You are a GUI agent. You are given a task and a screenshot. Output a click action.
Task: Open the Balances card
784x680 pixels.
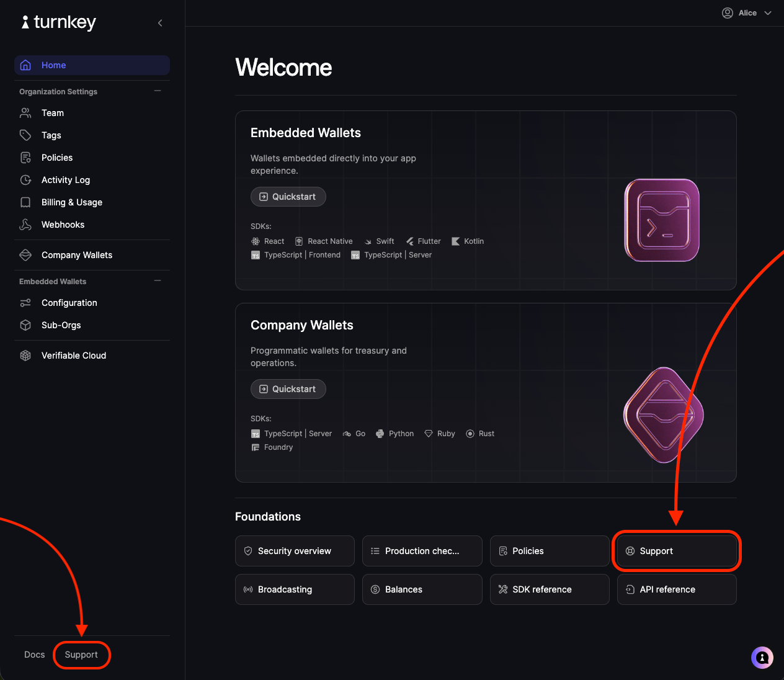click(422, 589)
